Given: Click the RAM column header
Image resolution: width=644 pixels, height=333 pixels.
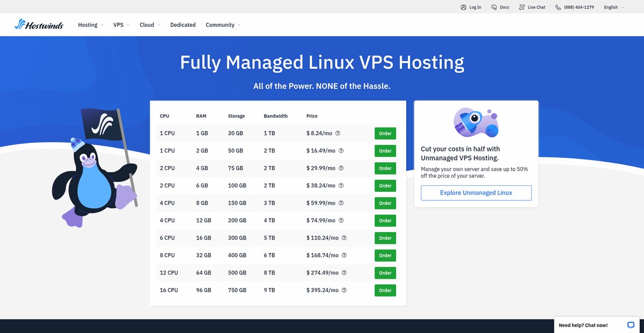Looking at the screenshot, I should [201, 116].
